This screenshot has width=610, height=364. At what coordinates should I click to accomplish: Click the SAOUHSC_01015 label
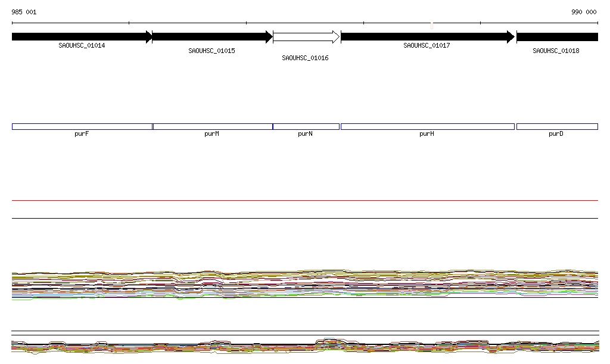click(x=211, y=51)
